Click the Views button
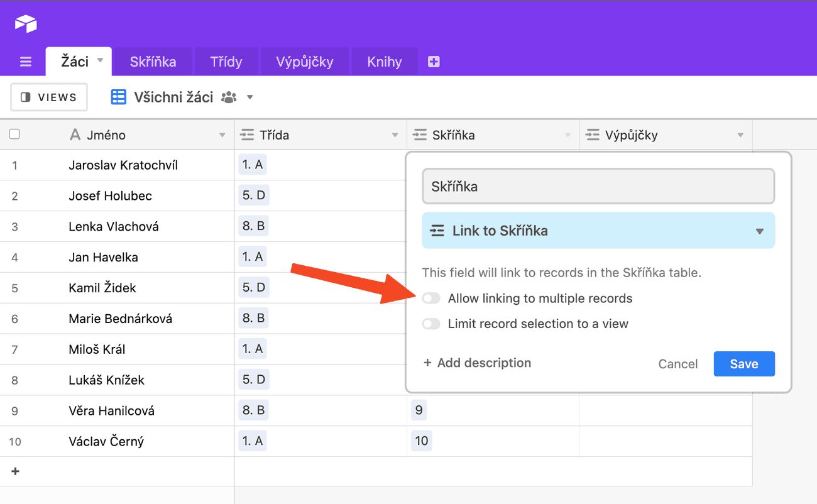The width and height of the screenshot is (817, 504). (x=49, y=97)
